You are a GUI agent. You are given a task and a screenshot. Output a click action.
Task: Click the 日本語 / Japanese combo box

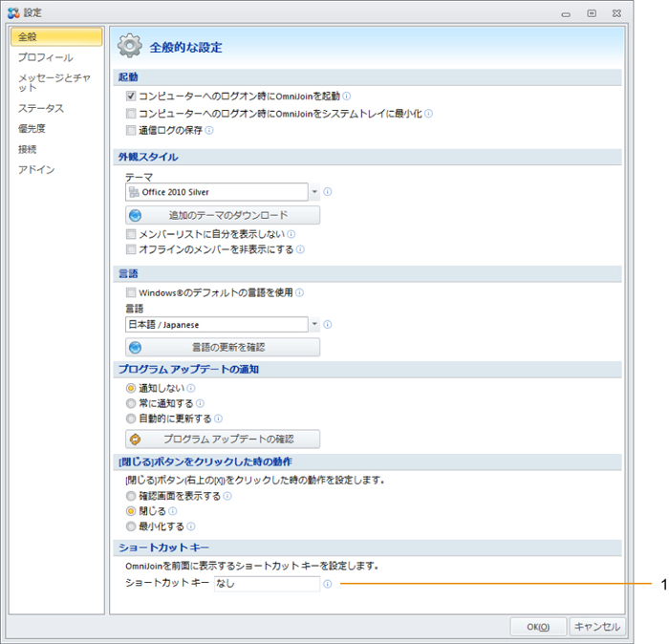[217, 325]
